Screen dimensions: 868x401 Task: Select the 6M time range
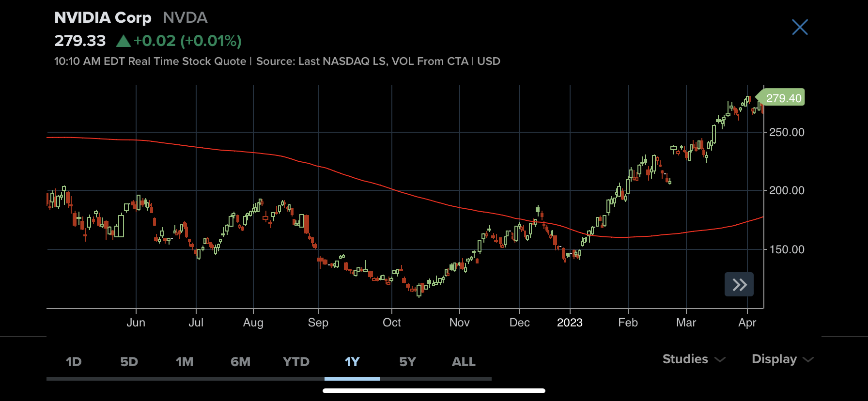(x=240, y=362)
